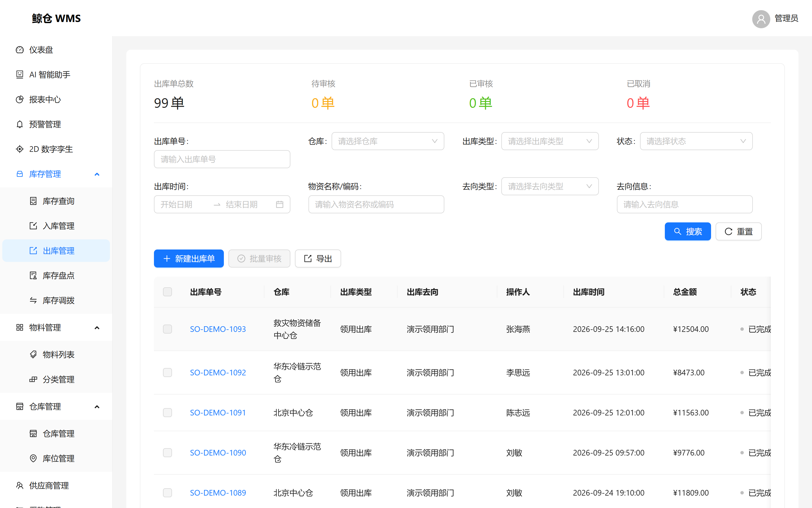This screenshot has width=812, height=508.
Task: Go to 库存查询 submenu item
Action: click(56, 201)
